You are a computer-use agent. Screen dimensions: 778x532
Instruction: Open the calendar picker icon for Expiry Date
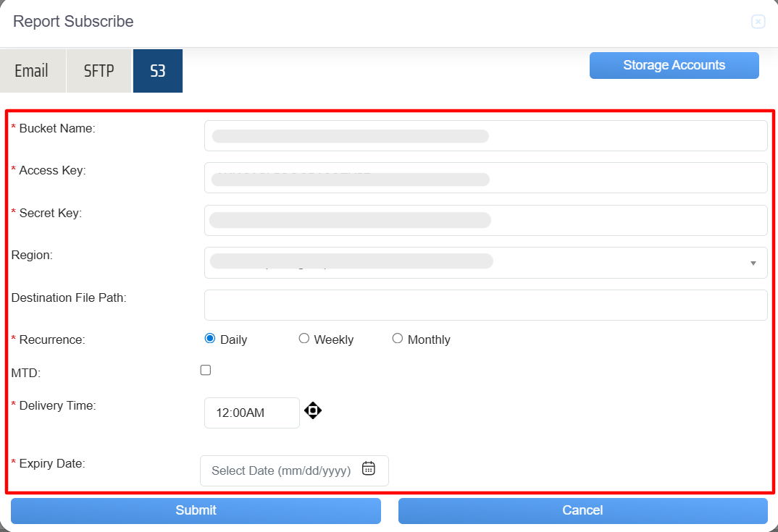point(369,468)
